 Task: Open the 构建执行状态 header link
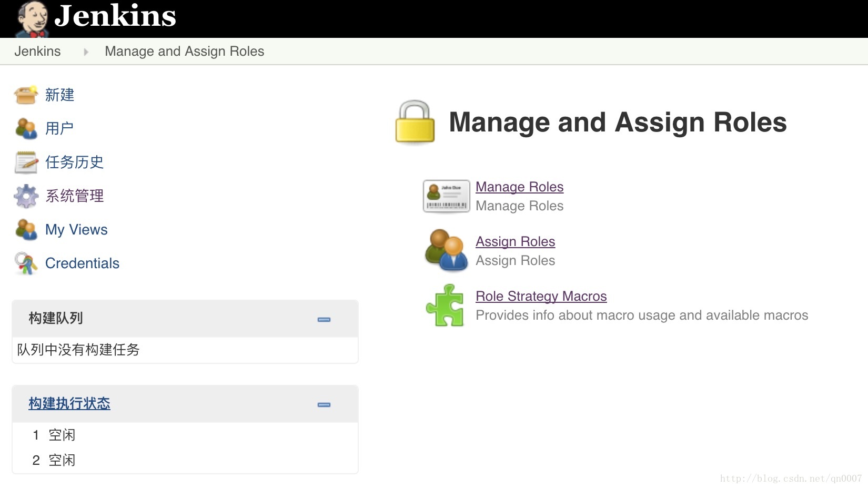point(69,403)
